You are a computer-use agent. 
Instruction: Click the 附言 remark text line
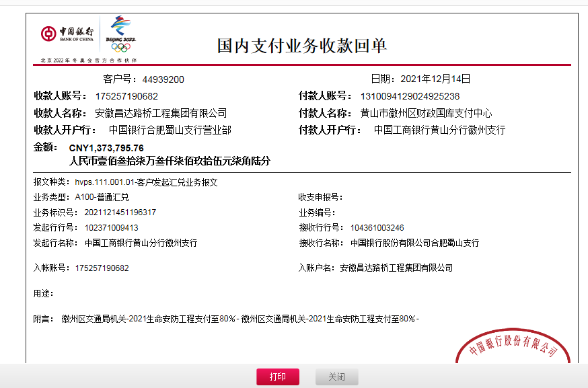tap(240, 319)
